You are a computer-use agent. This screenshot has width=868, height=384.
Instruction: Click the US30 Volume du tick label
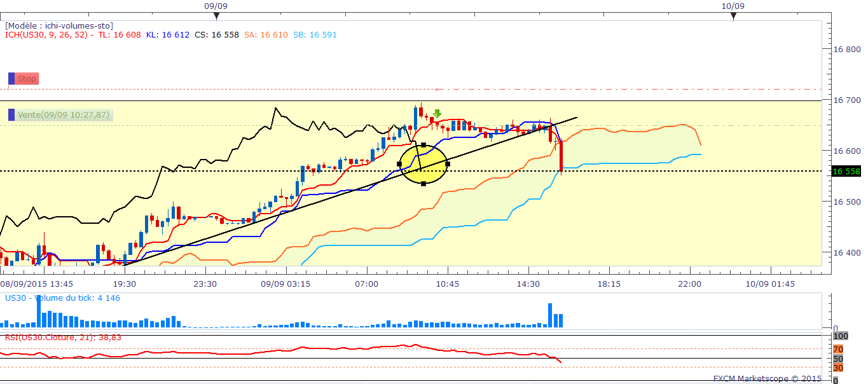coord(62,298)
